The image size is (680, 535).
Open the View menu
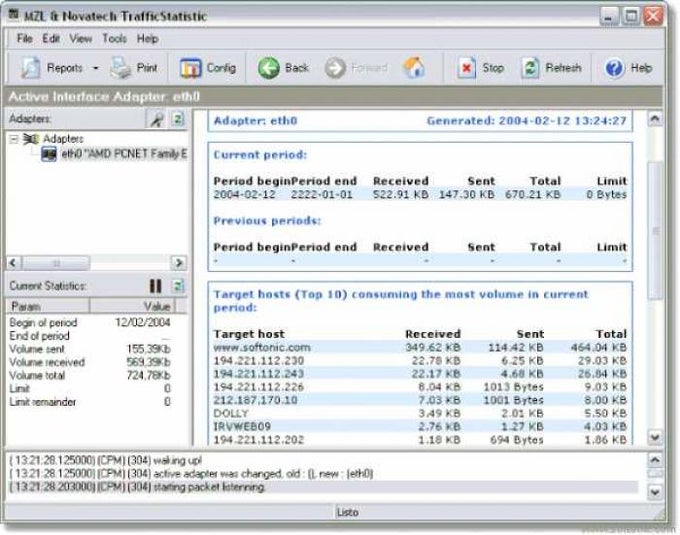point(81,39)
